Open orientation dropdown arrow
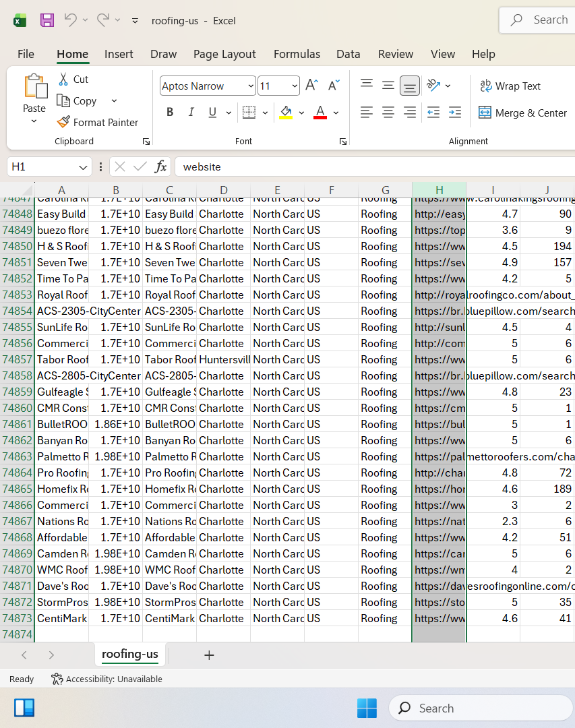Screen dimensions: 575x728 pyautogui.click(x=448, y=86)
